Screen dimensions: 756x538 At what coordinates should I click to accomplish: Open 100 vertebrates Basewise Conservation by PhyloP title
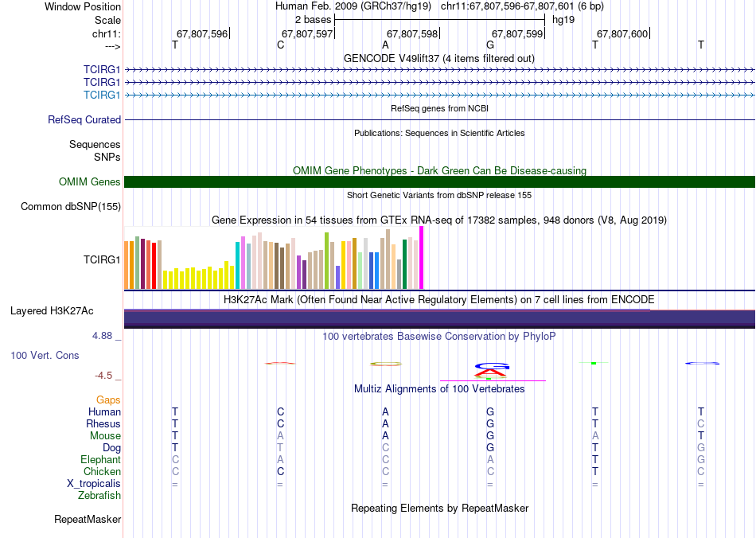coord(439,337)
